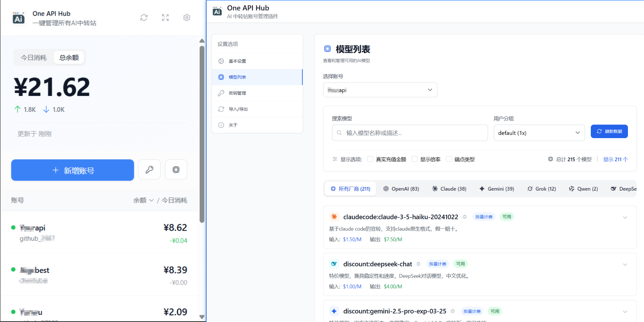Select the OpenAI (83) vendor tab
Screen dimensions: 644x322
pos(401,188)
